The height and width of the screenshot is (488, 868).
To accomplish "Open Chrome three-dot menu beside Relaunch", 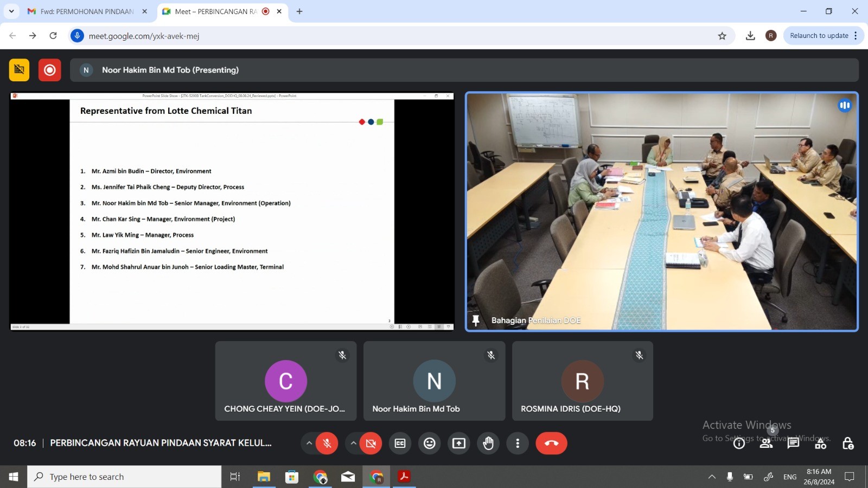I will (856, 36).
